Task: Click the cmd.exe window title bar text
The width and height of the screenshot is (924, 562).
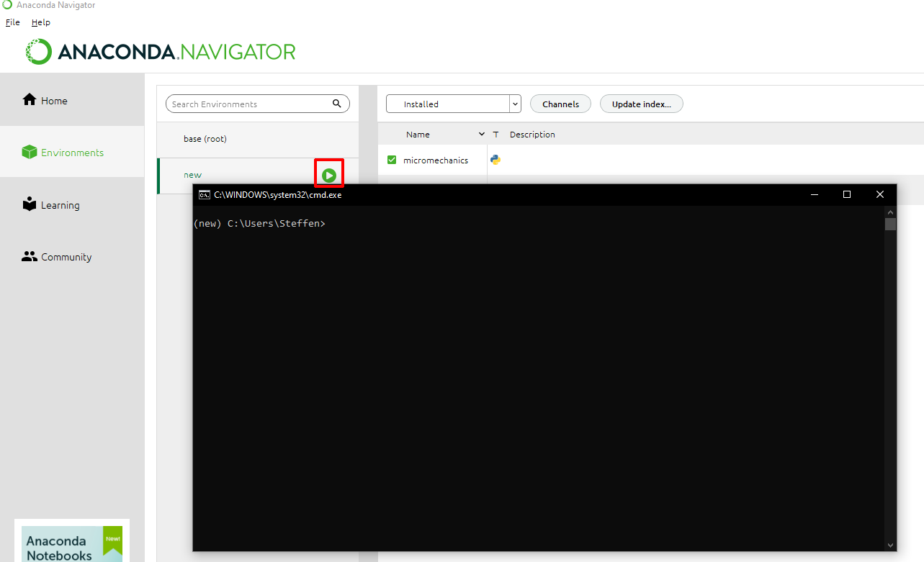Action: pos(277,194)
